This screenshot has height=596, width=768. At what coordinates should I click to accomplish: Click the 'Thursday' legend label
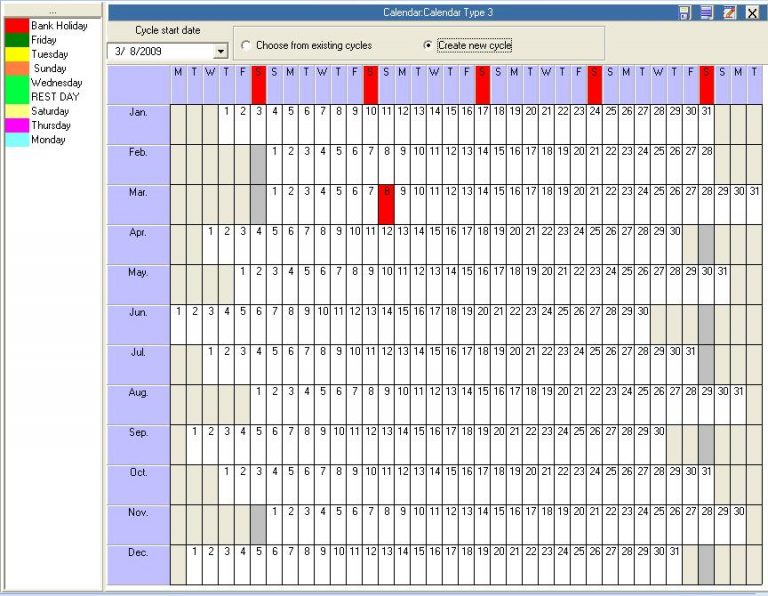51,125
